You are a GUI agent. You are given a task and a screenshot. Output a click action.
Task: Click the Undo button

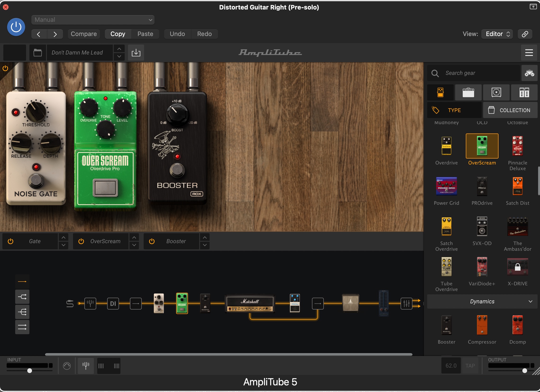point(177,34)
